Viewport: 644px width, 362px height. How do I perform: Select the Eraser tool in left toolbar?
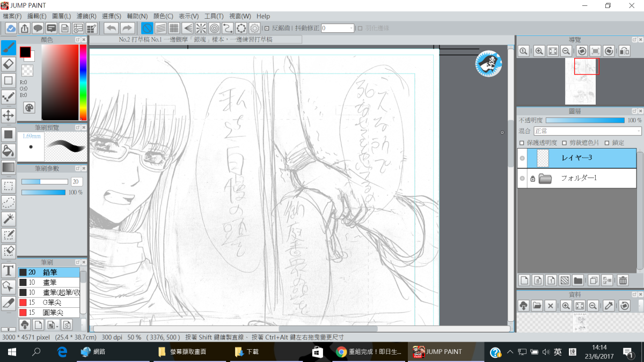pyautogui.click(x=8, y=64)
